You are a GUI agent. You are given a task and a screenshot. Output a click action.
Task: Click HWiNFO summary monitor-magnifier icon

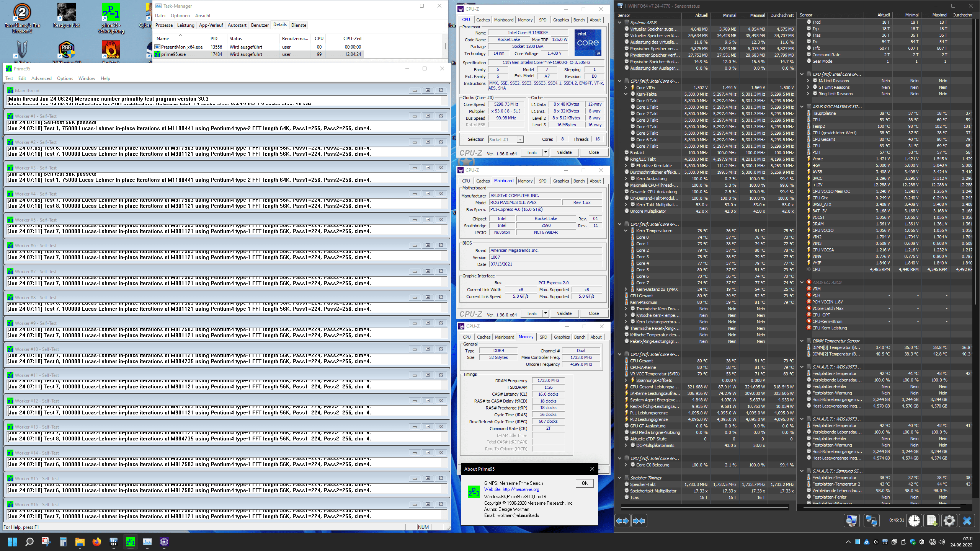click(x=851, y=521)
